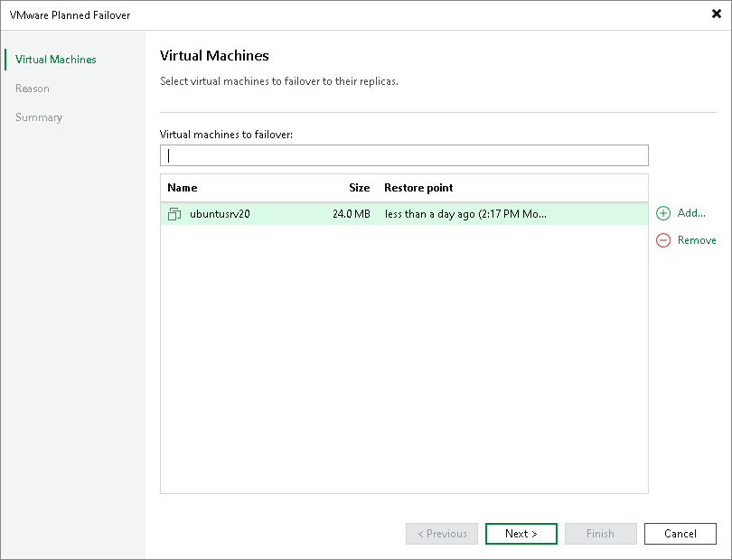Click the ubuntusrv20 virtual machine icon

pos(175,214)
